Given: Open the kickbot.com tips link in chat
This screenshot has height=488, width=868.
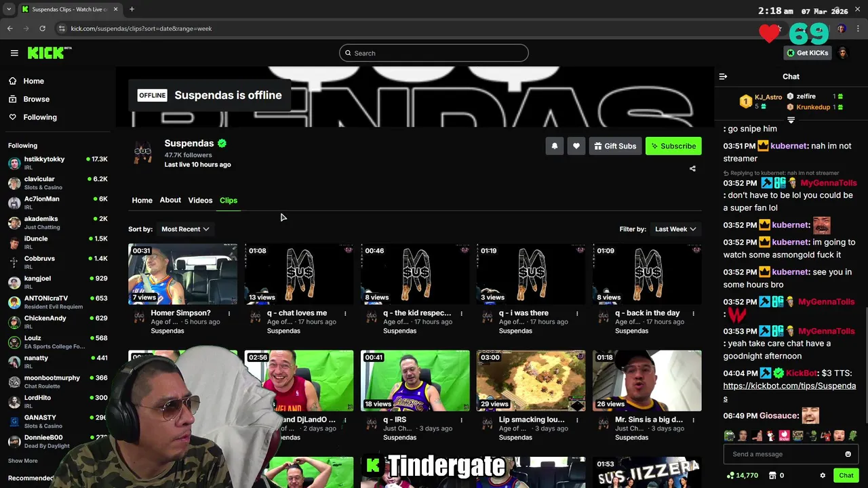Looking at the screenshot, I should [x=789, y=392].
